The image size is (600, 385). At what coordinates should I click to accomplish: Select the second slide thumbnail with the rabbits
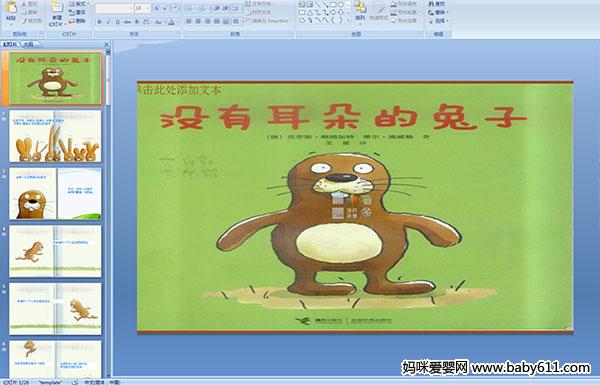click(55, 136)
